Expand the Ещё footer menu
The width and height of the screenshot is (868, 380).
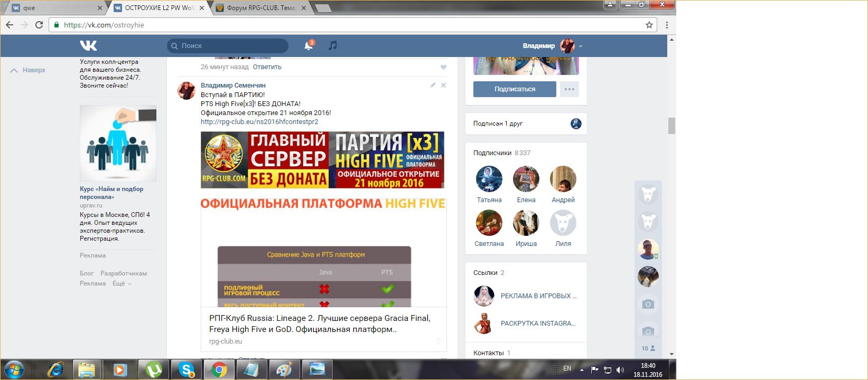122,283
